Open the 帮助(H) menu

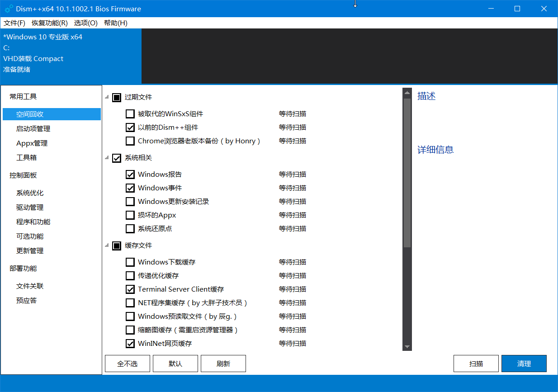pyautogui.click(x=116, y=23)
